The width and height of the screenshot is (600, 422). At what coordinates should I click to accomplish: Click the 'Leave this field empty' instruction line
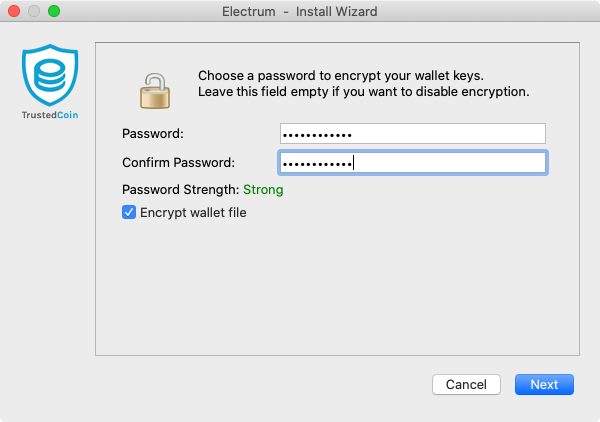(x=364, y=92)
